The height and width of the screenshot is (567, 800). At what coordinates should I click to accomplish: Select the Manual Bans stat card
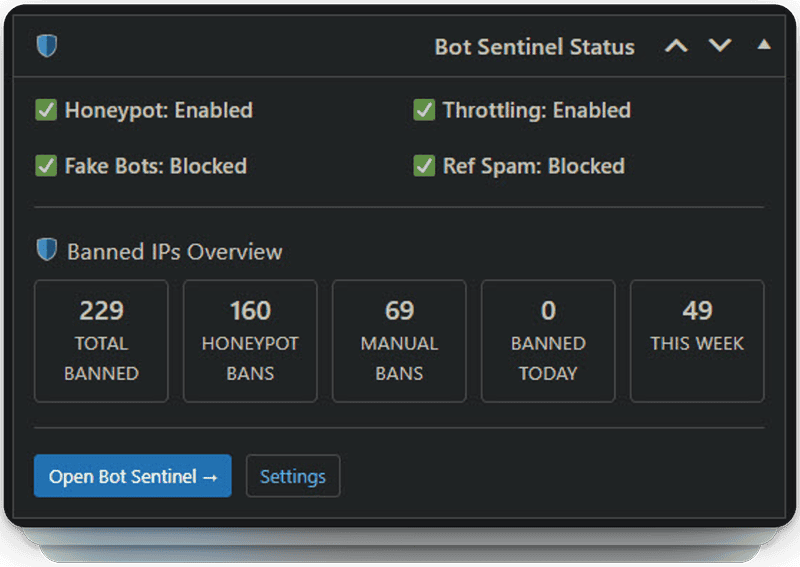[399, 341]
